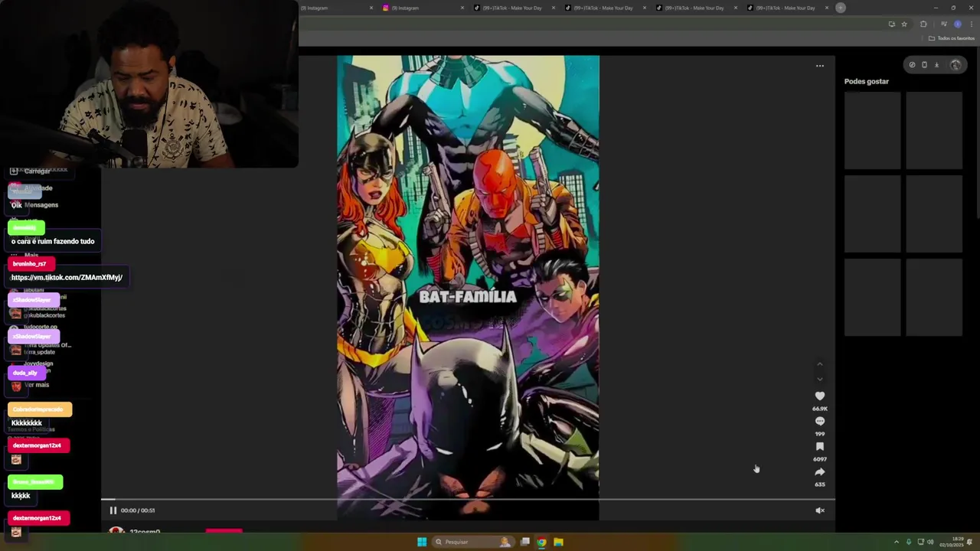Seek along the video progress bar

(x=468, y=500)
